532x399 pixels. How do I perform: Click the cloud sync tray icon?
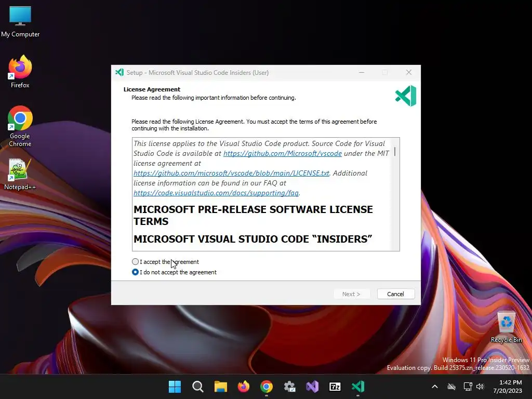[x=451, y=387]
